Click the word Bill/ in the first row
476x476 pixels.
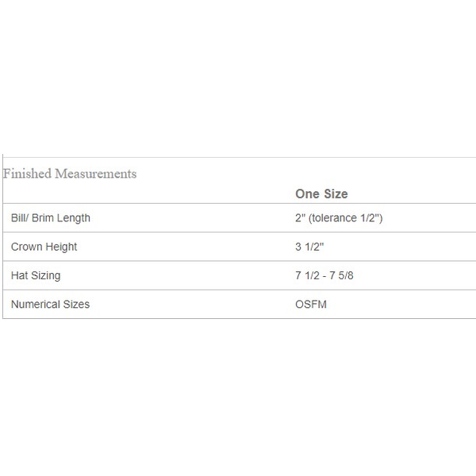(x=22, y=217)
